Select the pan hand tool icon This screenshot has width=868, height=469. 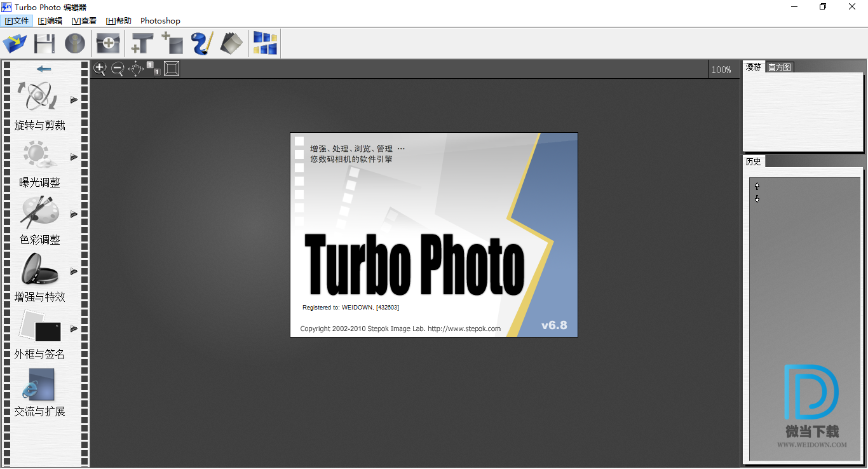[x=135, y=69]
